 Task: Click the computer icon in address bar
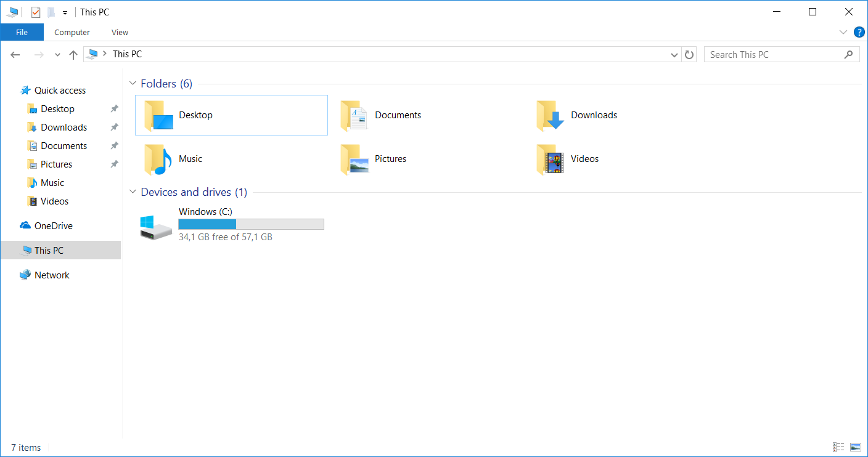tap(93, 54)
